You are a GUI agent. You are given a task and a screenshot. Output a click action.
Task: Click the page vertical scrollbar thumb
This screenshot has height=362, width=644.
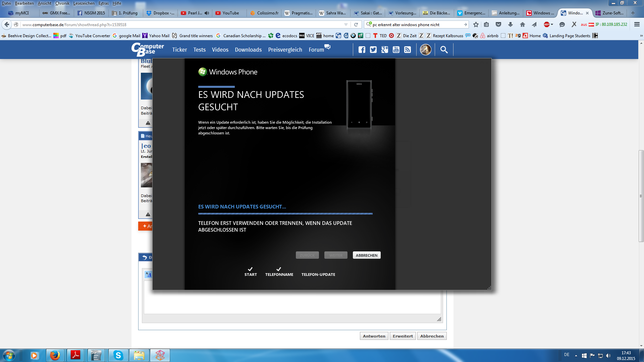pyautogui.click(x=641, y=196)
